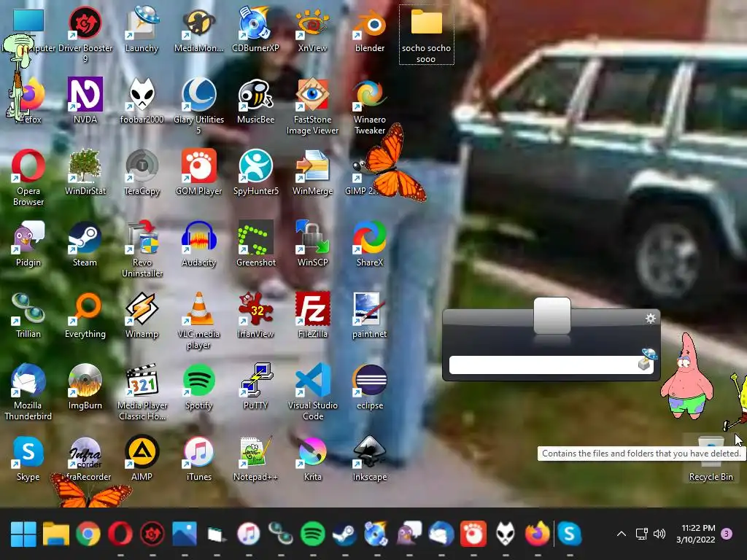Select the Everything search desktop icon

[85, 315]
